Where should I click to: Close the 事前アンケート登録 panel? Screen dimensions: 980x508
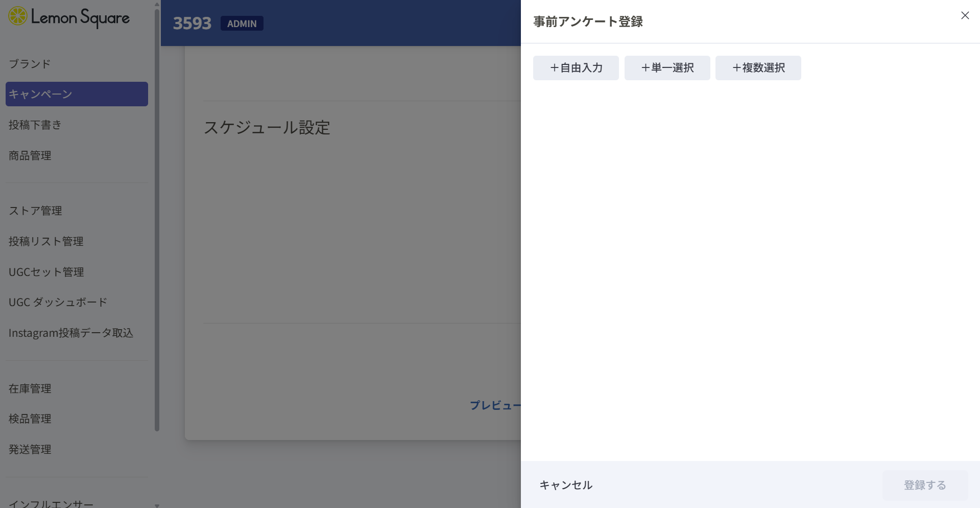pos(965,15)
